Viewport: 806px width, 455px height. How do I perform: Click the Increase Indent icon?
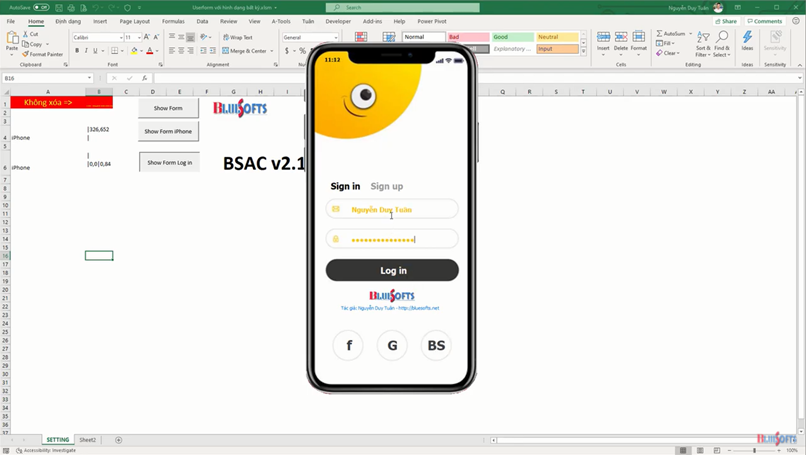212,50
